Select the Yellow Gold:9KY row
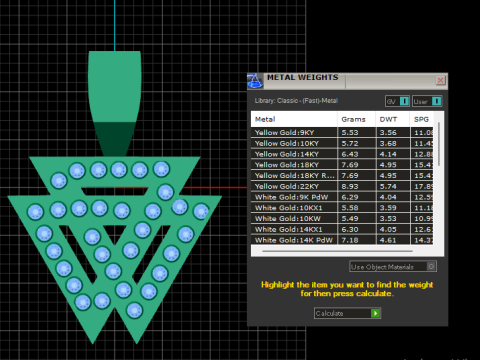Image resolution: width=480 pixels, height=360 pixels. click(342, 132)
